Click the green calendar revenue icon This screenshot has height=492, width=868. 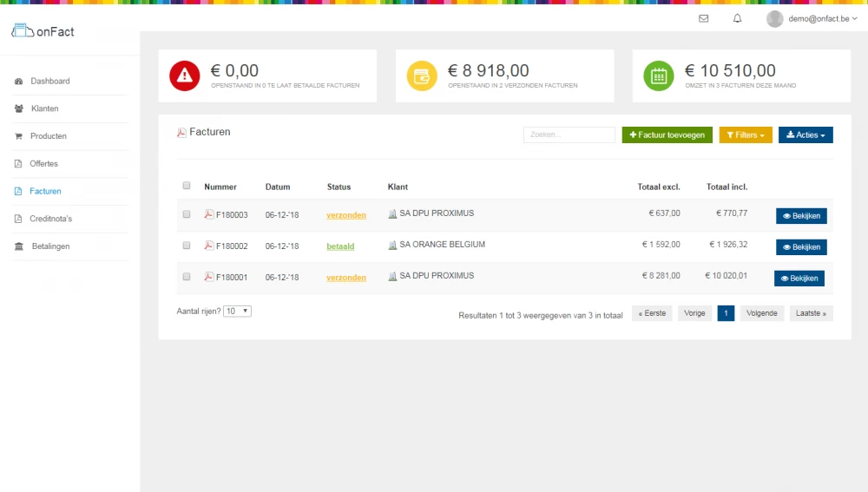[658, 75]
